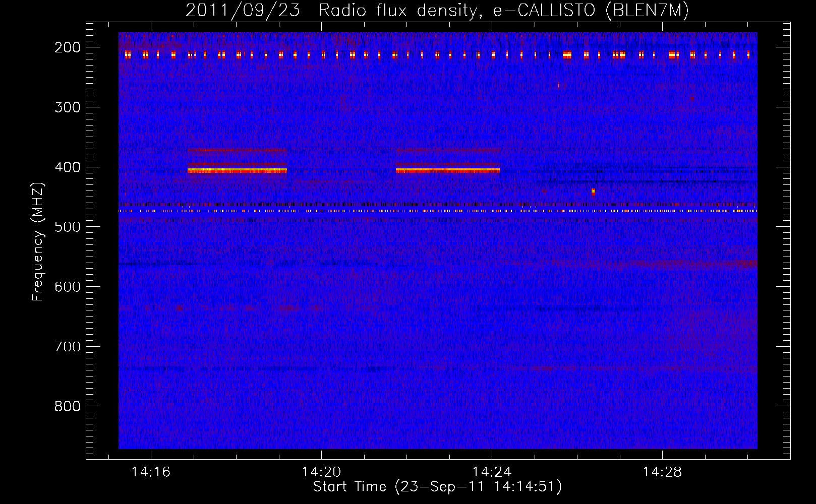Click the 800 frequency tick label
The height and width of the screenshot is (504, 816).
(x=68, y=406)
